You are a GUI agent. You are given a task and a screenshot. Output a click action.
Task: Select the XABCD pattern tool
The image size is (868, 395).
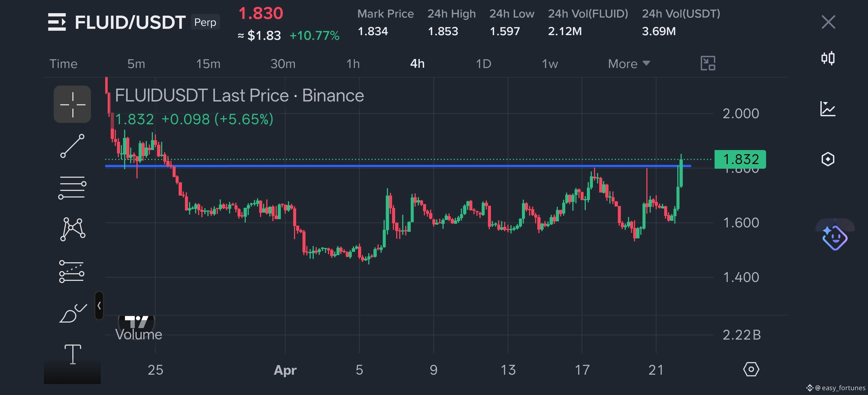pyautogui.click(x=72, y=229)
